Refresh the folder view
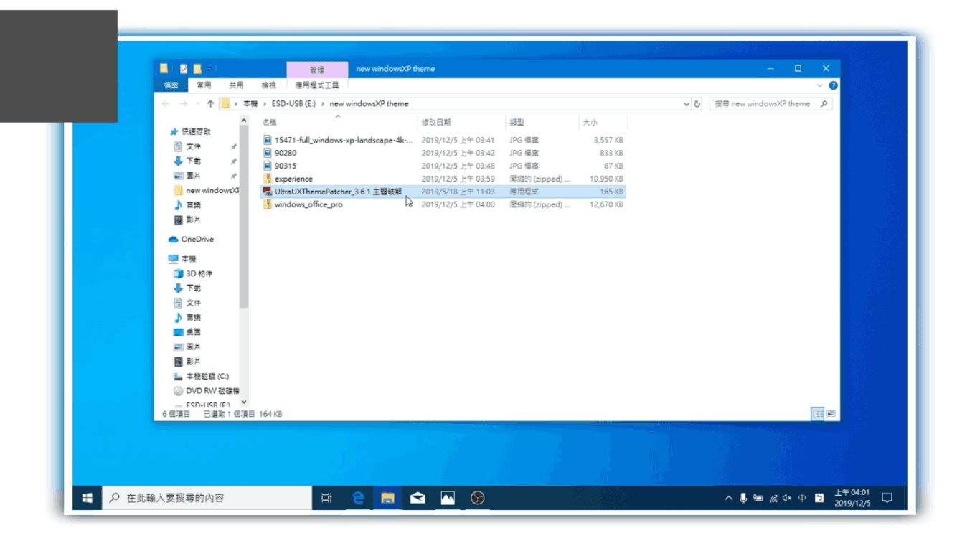 697,104
